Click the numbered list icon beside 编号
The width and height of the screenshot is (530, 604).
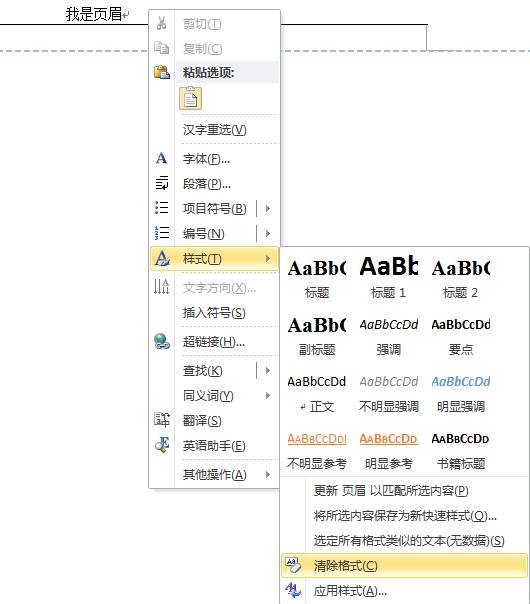click(x=161, y=233)
